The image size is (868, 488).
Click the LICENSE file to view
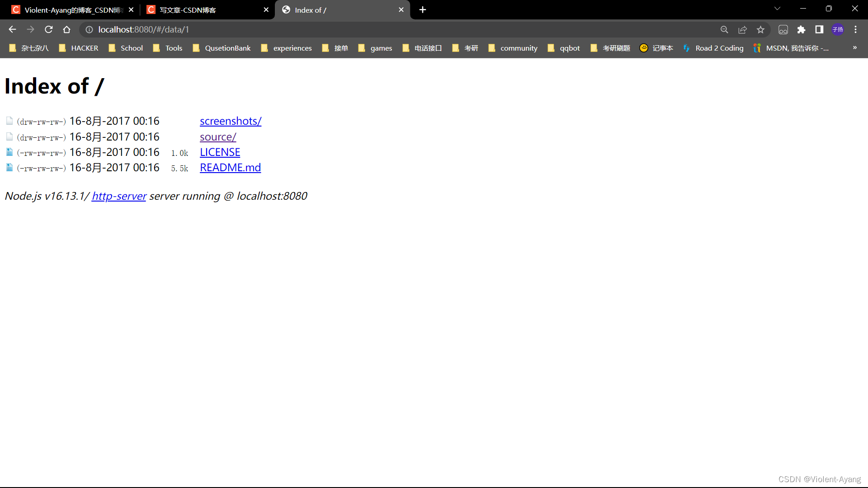pos(220,151)
